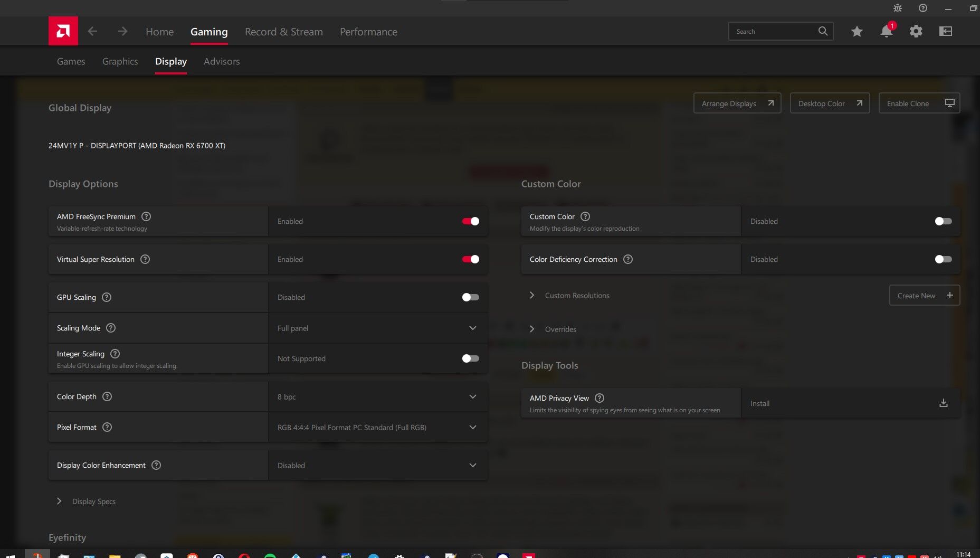Expand Custom Resolutions section

point(570,295)
